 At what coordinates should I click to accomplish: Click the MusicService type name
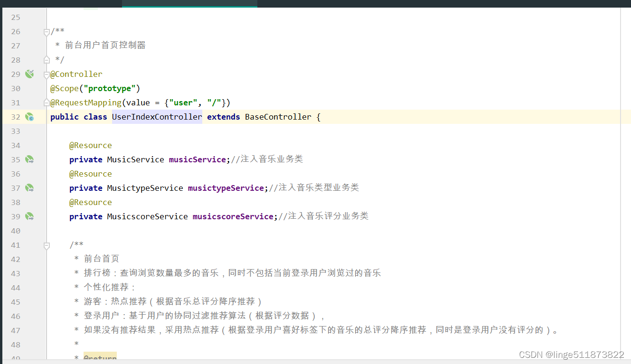pos(136,159)
